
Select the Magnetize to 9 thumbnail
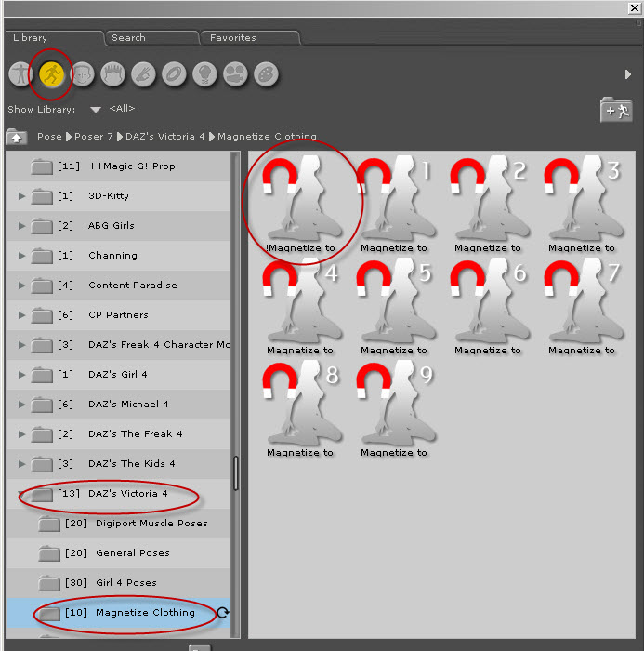pyautogui.click(x=395, y=408)
